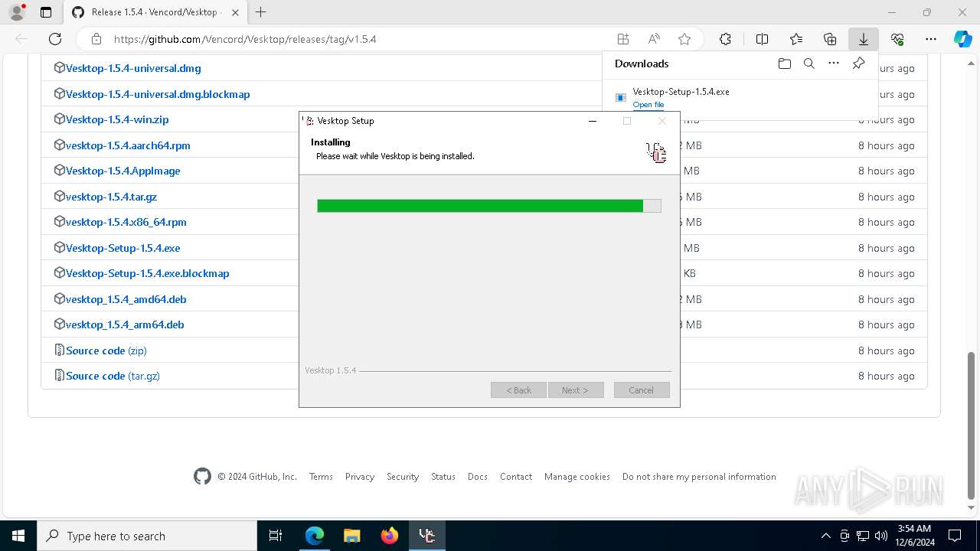Add this page to favorites star
Screen dimensions: 980x551
[684, 39]
